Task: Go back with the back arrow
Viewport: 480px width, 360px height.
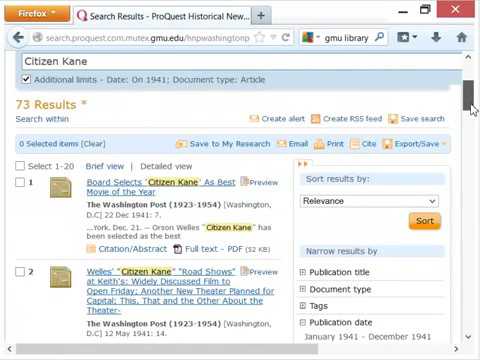Action: pyautogui.click(x=18, y=37)
